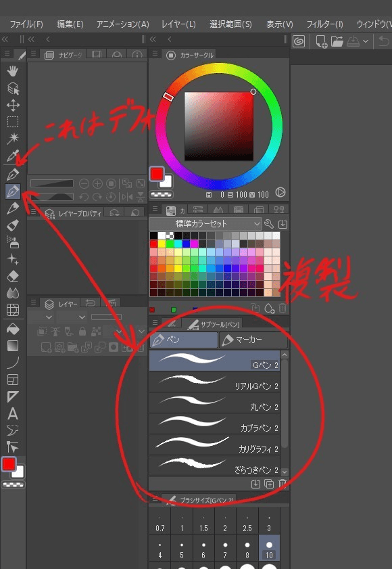Select the Blend color-mixing tool
This screenshot has width=392, height=569.
tap(13, 293)
